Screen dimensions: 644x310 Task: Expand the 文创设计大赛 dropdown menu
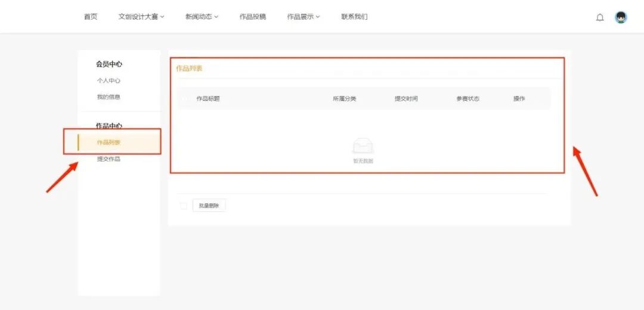coord(141,17)
